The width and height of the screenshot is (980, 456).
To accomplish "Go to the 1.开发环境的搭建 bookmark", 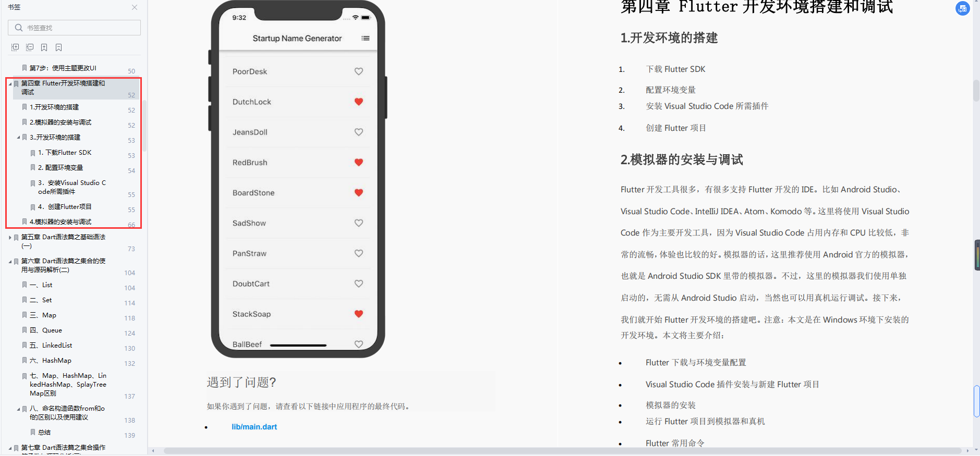I will (54, 107).
